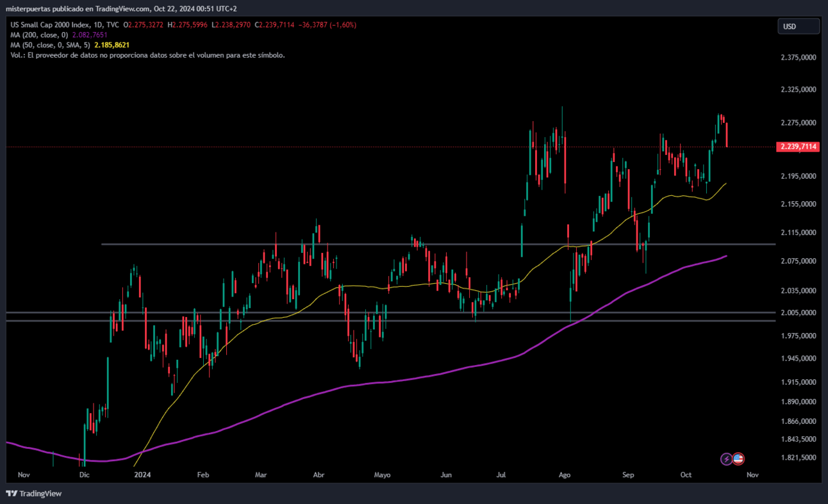Click the Jul label on the time axis
Image resolution: width=828 pixels, height=504 pixels.
[501, 475]
